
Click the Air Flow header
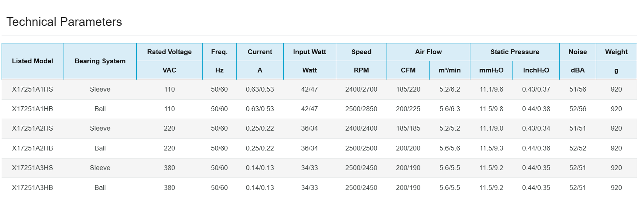click(428, 52)
